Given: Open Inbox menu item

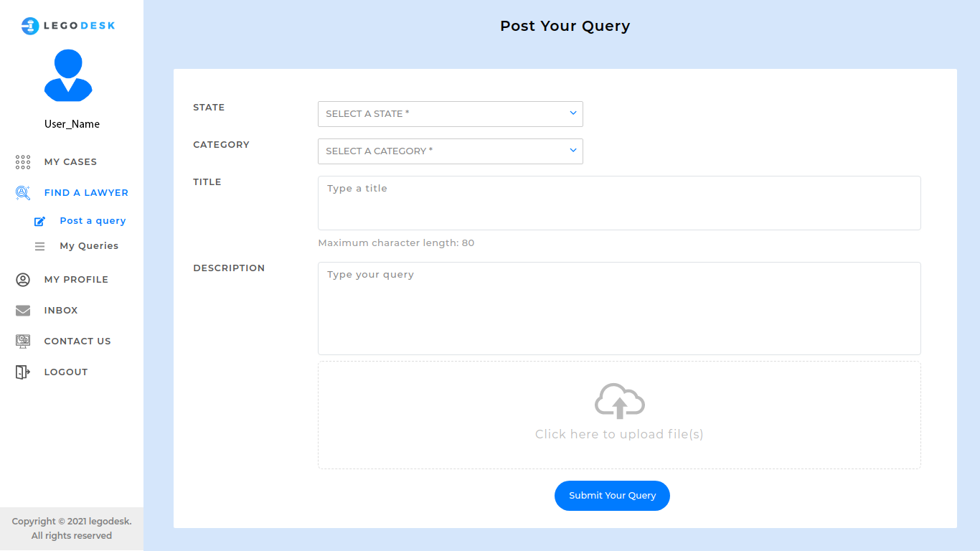Looking at the screenshot, I should tap(61, 311).
